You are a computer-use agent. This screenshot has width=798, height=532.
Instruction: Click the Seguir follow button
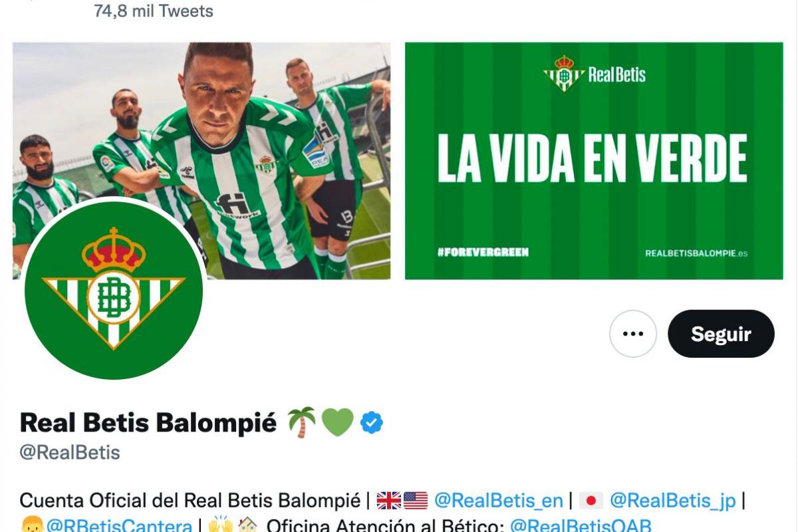pos(721,334)
